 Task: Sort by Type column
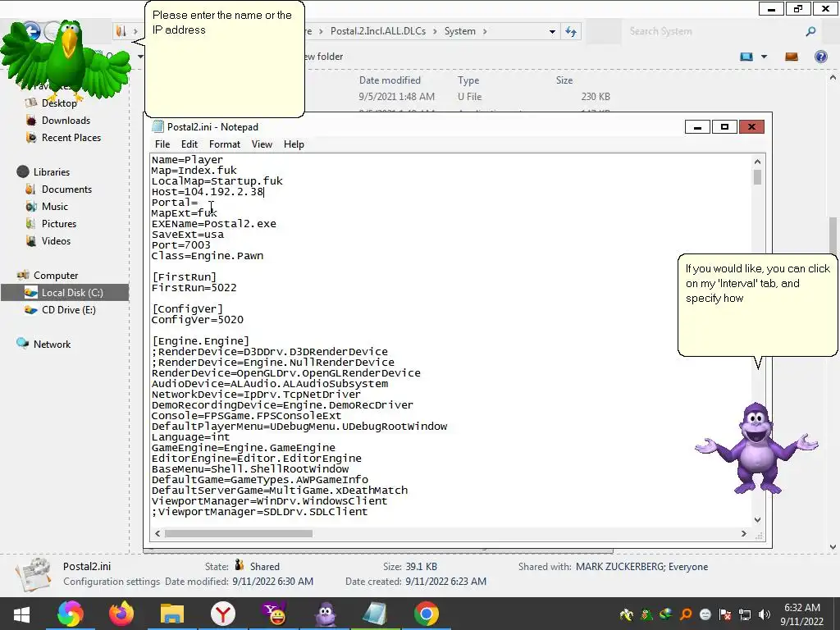click(x=468, y=80)
